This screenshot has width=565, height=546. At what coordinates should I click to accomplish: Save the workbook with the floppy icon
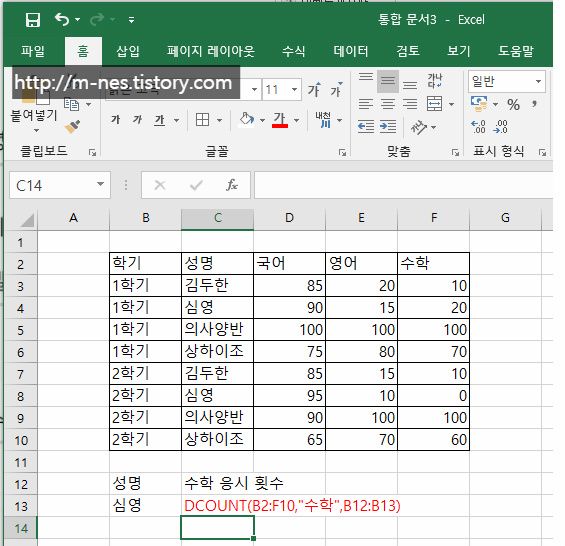point(33,20)
